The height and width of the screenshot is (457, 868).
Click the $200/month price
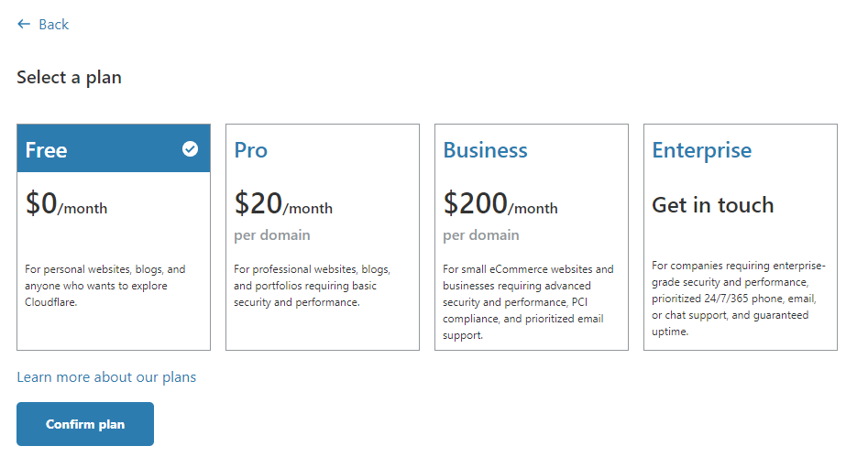[500, 203]
